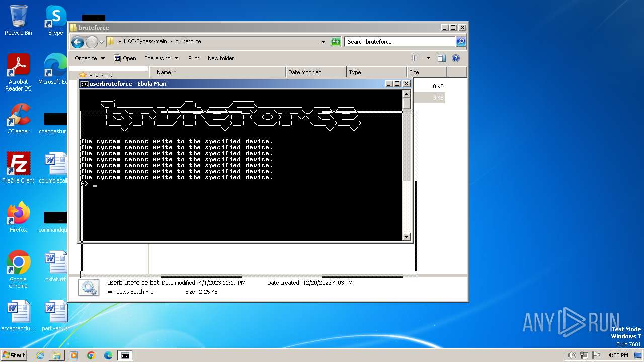644x362 pixels.
Task: Sort by Type column header
Action: click(x=376, y=72)
